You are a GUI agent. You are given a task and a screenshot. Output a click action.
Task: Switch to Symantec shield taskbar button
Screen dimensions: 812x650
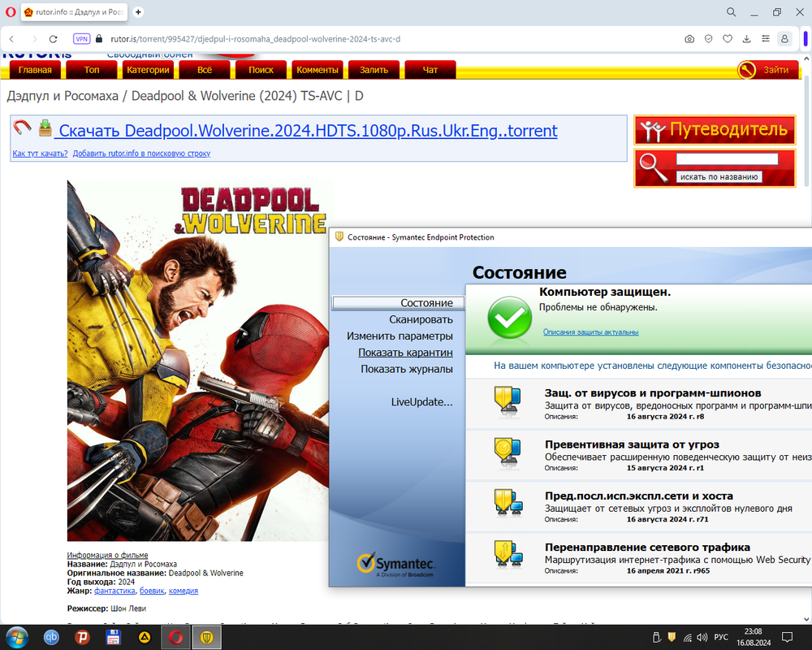pyautogui.click(x=206, y=637)
